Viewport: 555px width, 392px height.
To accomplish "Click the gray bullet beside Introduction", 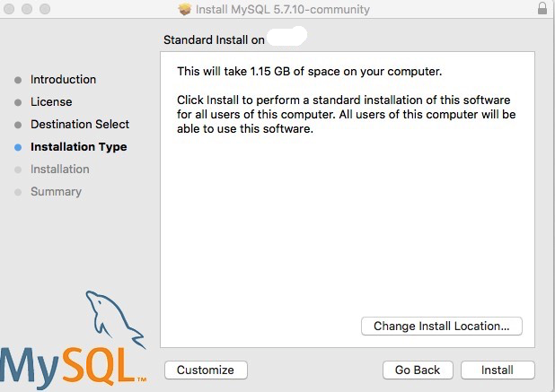I will [x=18, y=80].
